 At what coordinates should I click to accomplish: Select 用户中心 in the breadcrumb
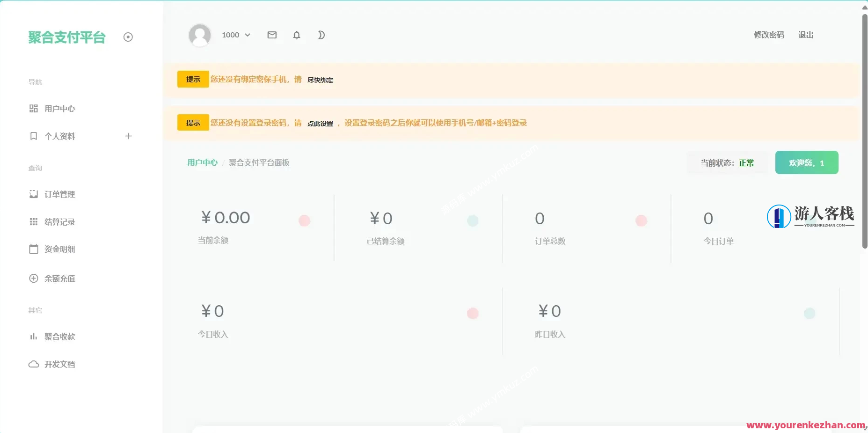(202, 162)
